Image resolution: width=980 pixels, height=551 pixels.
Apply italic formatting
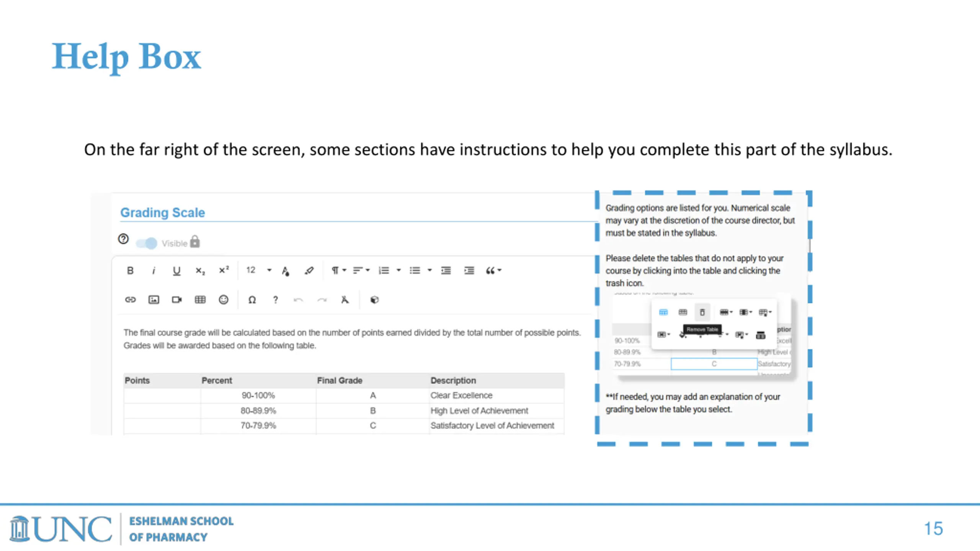pyautogui.click(x=154, y=271)
